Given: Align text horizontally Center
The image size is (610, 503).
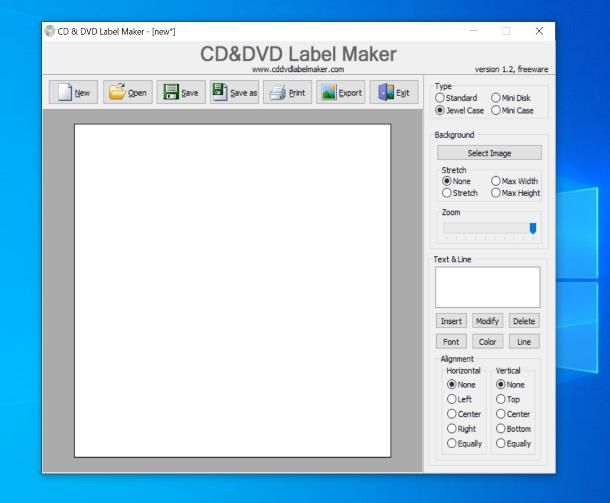Looking at the screenshot, I should [x=464, y=414].
